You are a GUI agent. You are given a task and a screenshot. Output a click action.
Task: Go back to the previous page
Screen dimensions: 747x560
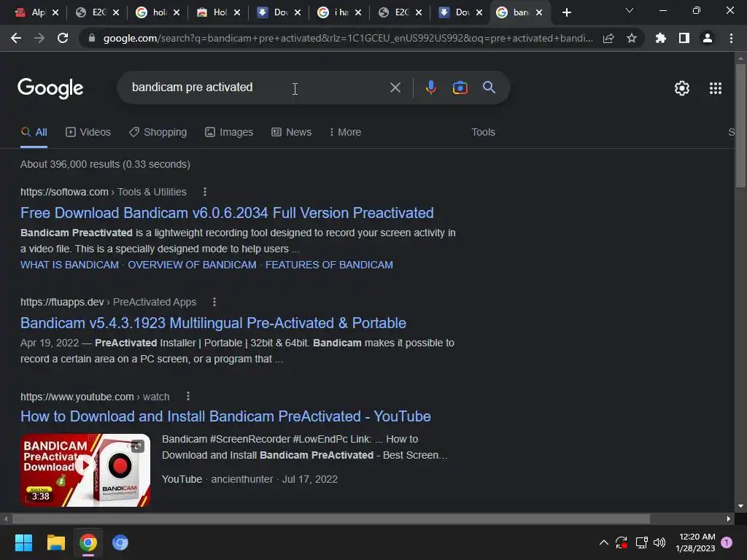[x=16, y=38]
